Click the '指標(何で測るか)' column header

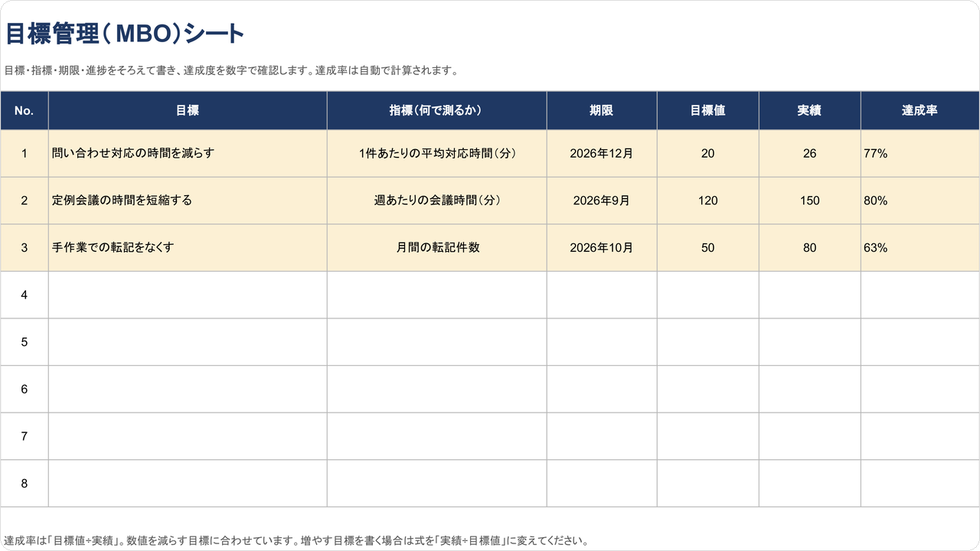(x=437, y=110)
